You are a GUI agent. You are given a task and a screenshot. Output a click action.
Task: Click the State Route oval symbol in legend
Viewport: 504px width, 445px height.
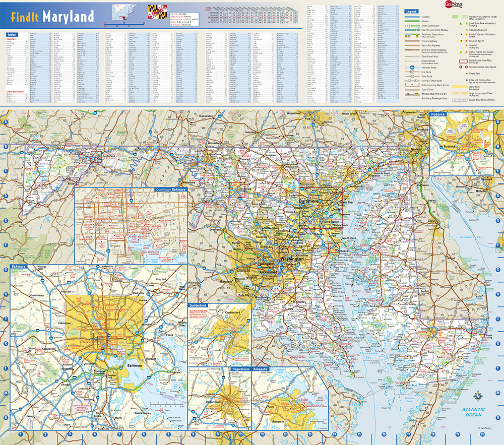tap(412, 77)
